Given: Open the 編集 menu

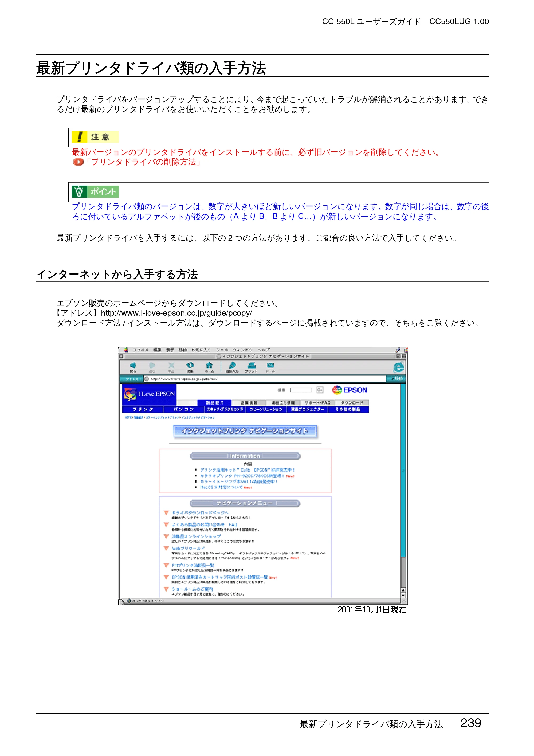Looking at the screenshot, I should point(157,350).
